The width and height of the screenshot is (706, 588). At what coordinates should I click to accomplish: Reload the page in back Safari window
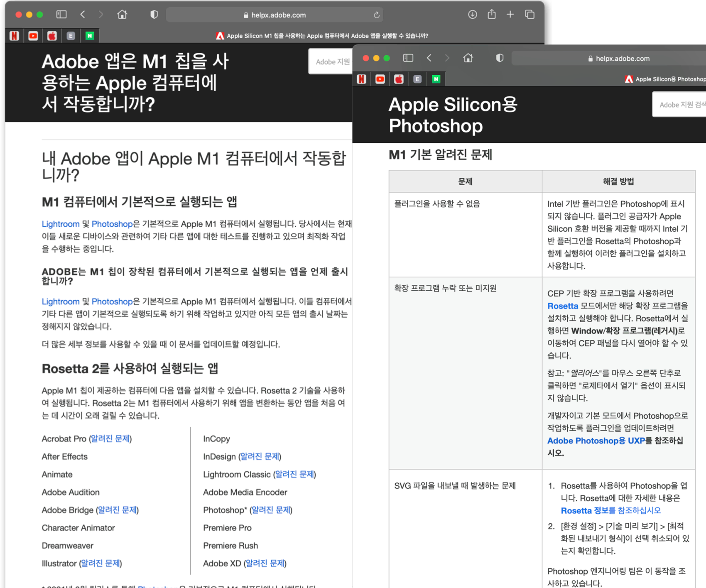(x=377, y=15)
